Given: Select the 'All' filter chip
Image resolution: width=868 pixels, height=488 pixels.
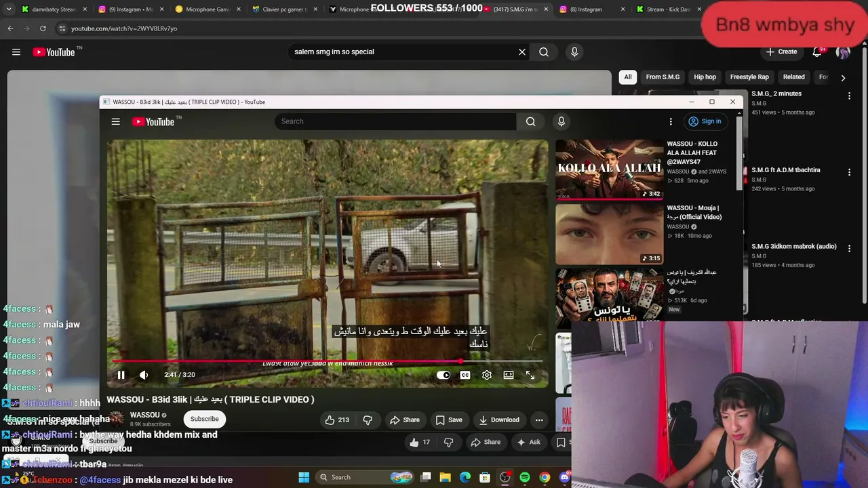Looking at the screenshot, I should 628,77.
